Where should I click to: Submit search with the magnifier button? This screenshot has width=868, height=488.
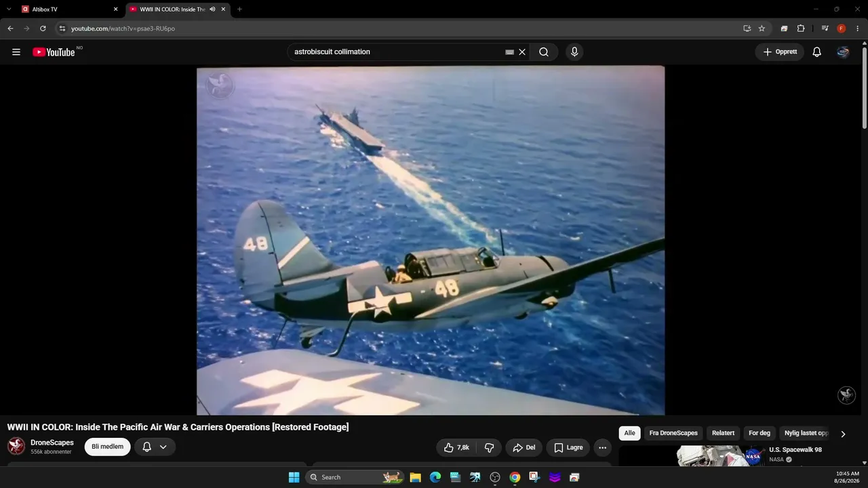(x=544, y=52)
